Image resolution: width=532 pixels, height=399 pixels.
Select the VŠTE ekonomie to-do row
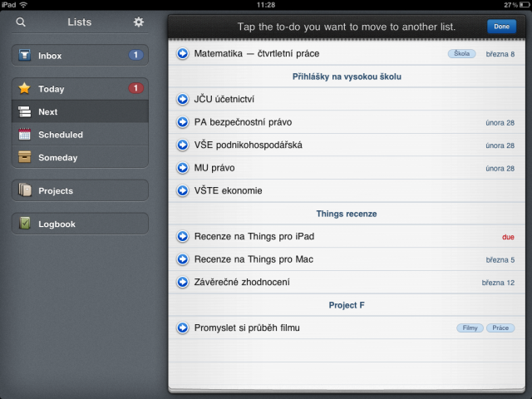[347, 190]
